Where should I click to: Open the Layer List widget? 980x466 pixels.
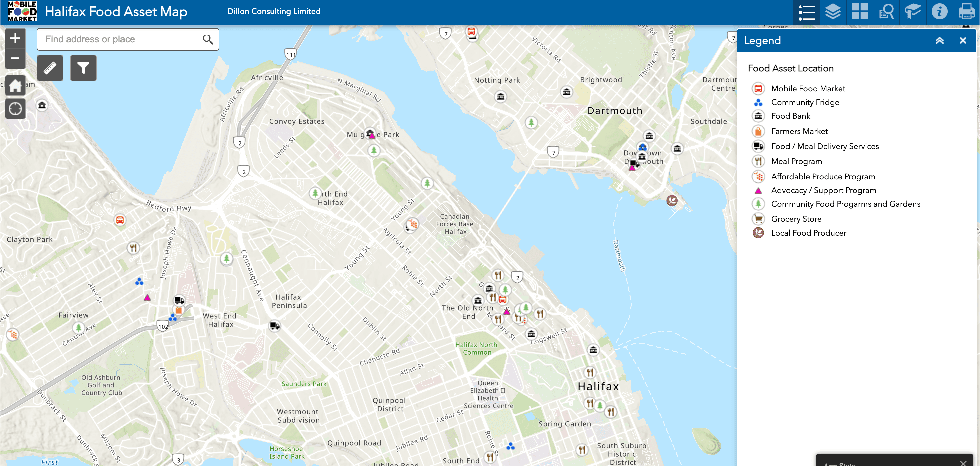(833, 12)
